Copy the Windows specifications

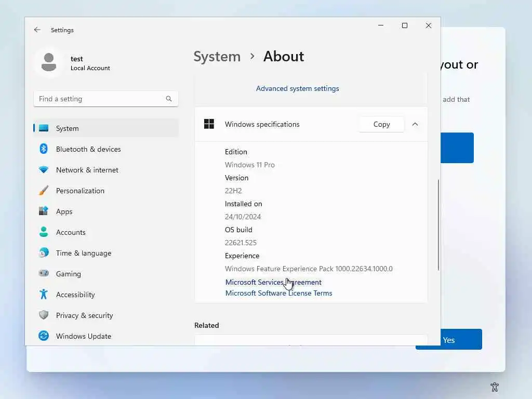point(382,124)
